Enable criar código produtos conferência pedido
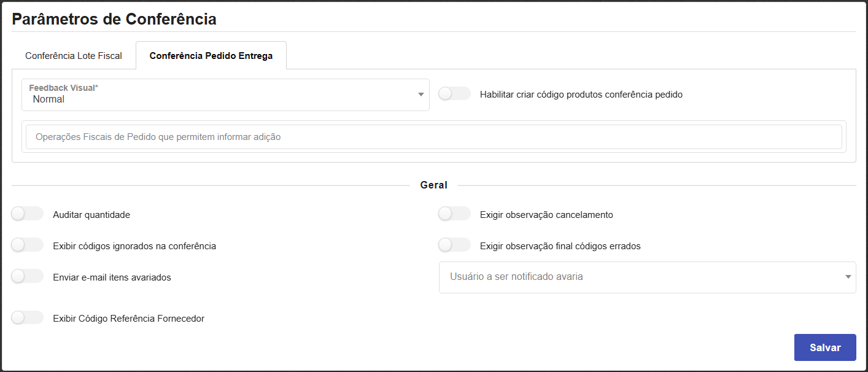The image size is (868, 372). coord(455,94)
